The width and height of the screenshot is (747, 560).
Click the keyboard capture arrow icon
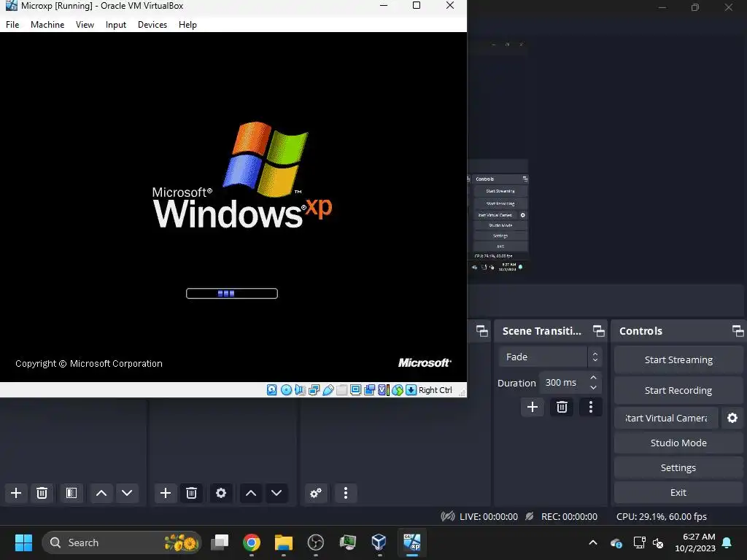411,390
